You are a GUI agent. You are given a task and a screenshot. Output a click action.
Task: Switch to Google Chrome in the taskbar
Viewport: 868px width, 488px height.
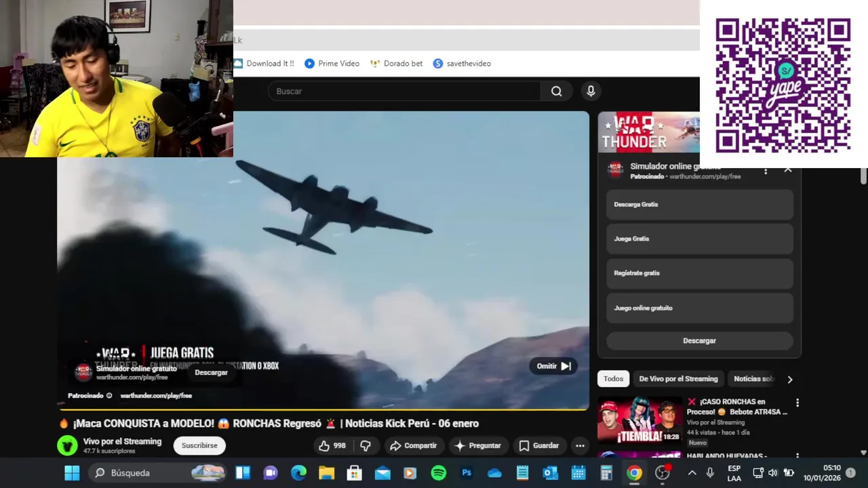pyautogui.click(x=634, y=472)
